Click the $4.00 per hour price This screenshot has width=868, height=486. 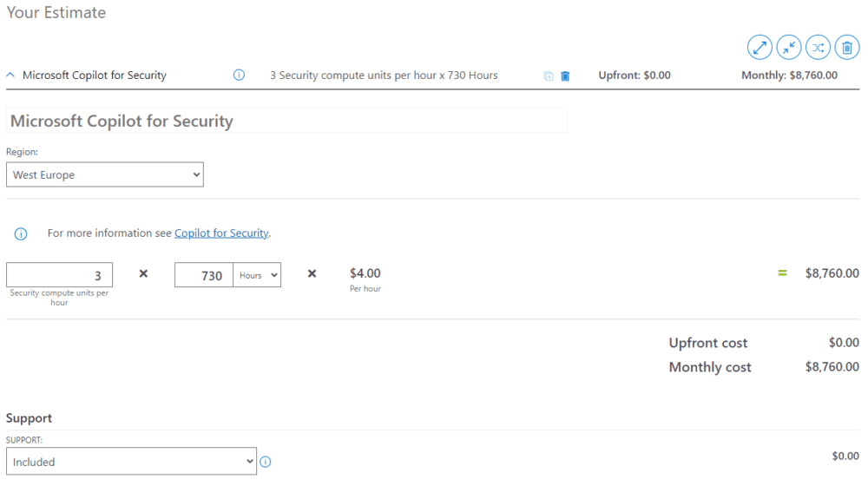tap(365, 273)
